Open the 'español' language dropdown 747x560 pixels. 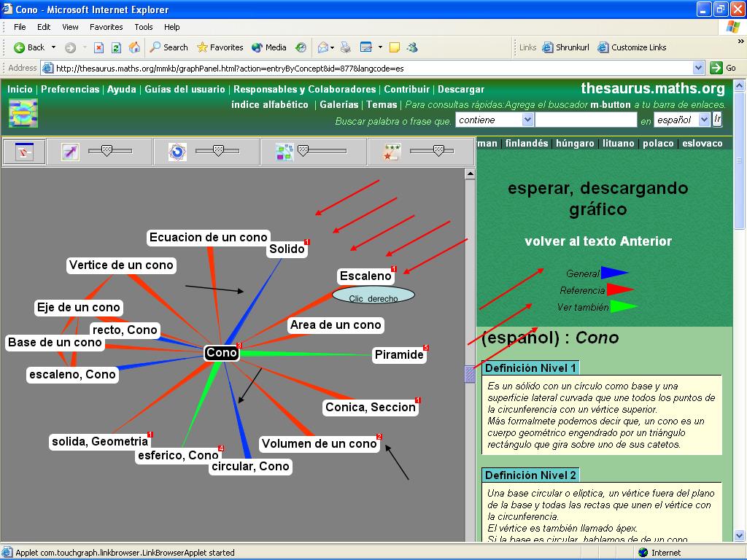pos(681,120)
